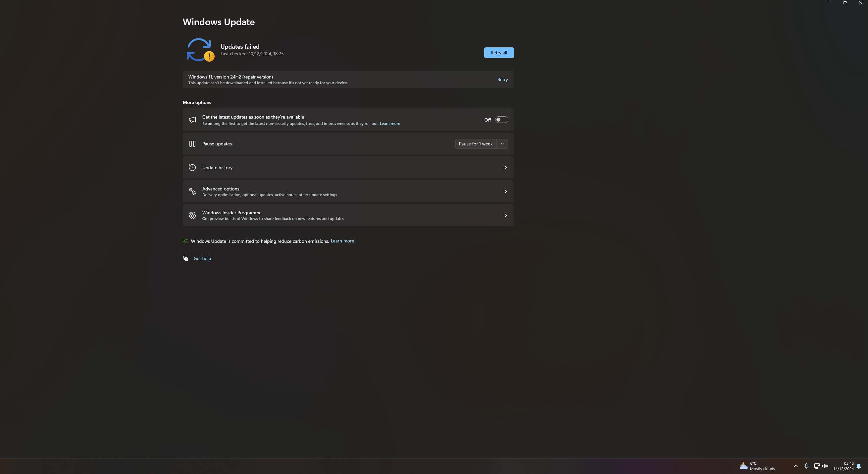Show hidden system tray icons
This screenshot has width=868, height=474.
coord(796,466)
